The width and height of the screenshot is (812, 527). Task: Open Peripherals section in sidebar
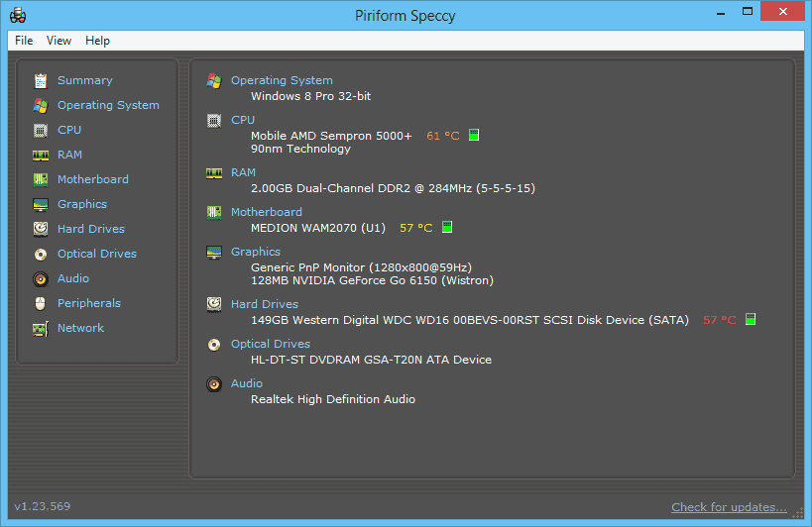(89, 303)
